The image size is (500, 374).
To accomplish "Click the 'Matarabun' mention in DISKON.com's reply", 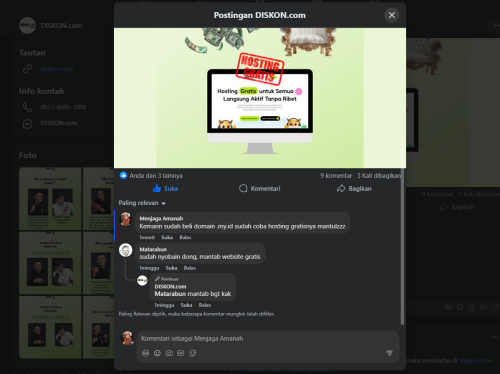I will coord(170,294).
